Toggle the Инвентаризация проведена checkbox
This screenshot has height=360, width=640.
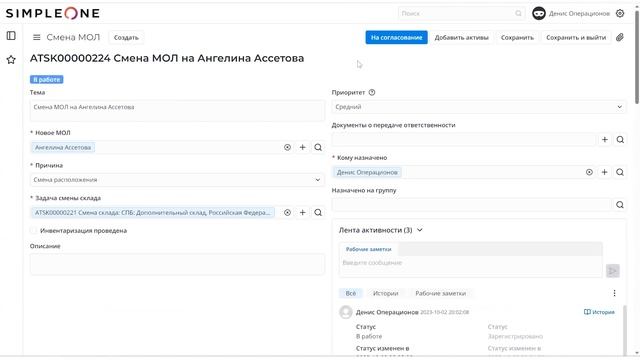33,231
